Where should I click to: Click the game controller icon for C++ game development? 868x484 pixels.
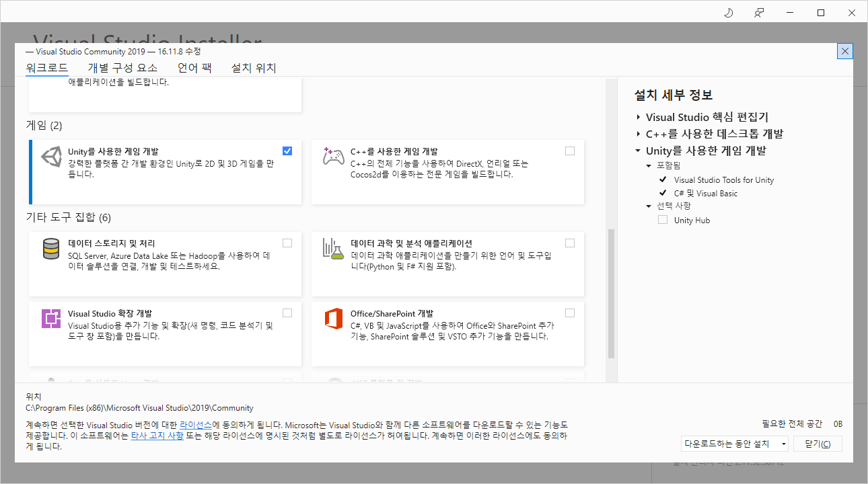point(334,157)
